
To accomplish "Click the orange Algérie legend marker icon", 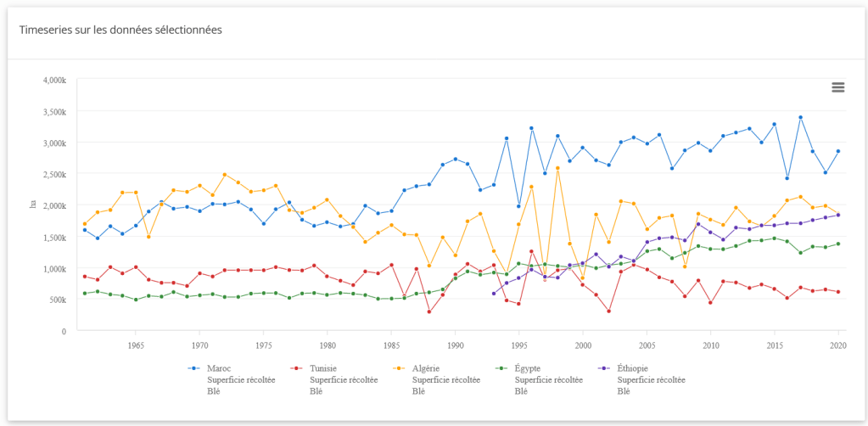I will click(x=398, y=368).
